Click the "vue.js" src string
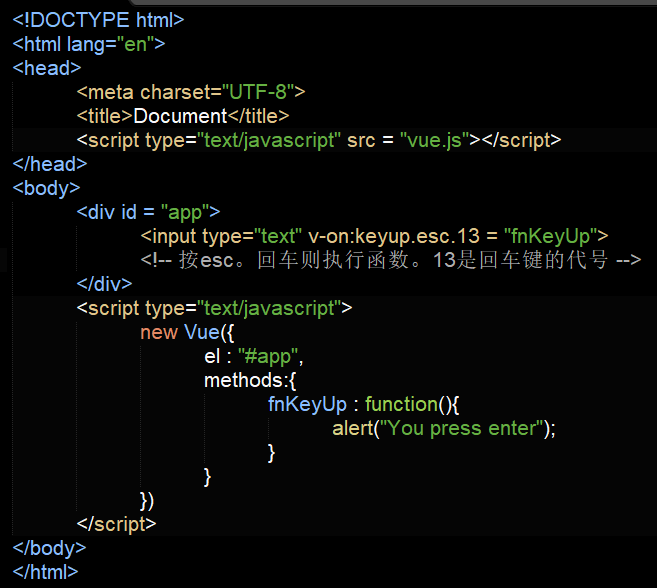The height and width of the screenshot is (588, 657). [x=434, y=140]
